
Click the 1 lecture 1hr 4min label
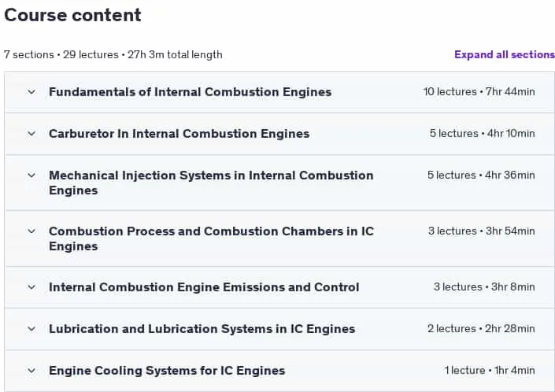(490, 371)
